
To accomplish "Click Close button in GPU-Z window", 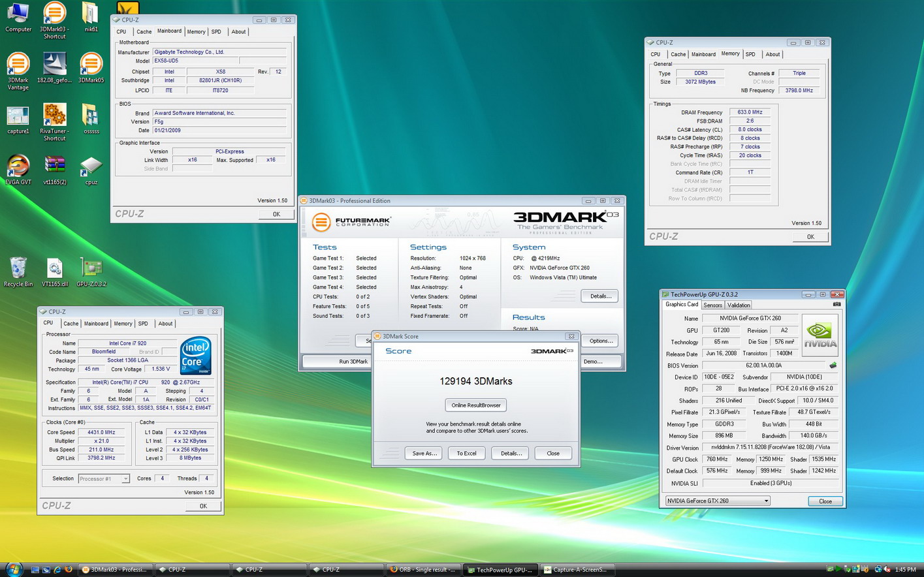I will pos(825,501).
